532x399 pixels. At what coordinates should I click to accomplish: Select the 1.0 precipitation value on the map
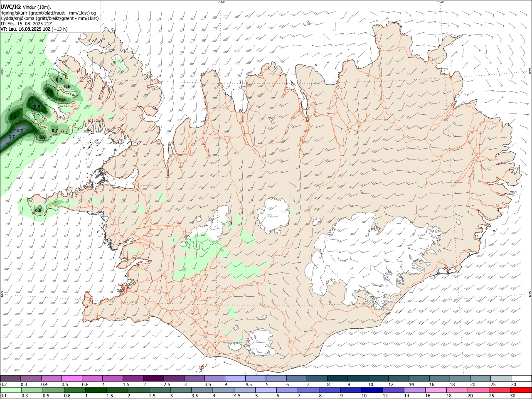(62, 100)
